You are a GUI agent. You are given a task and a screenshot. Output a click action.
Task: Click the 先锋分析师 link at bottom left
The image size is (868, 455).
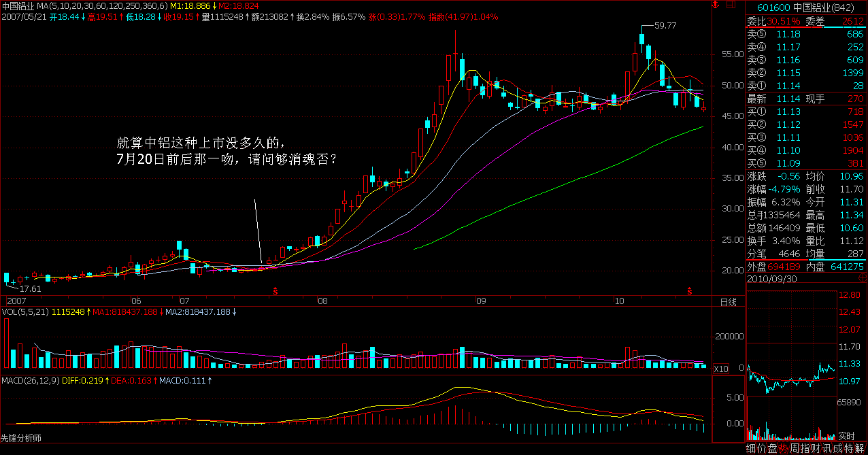(x=21, y=437)
